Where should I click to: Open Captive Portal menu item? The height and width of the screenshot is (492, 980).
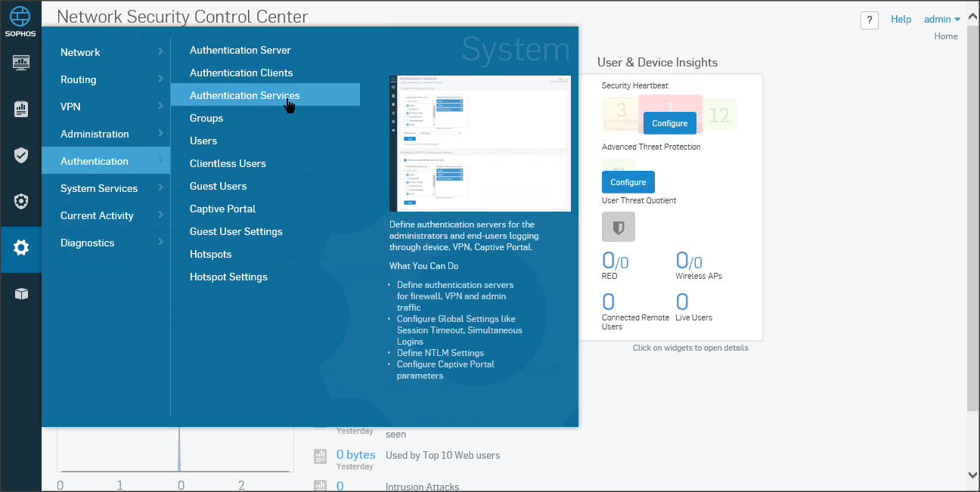coord(222,209)
